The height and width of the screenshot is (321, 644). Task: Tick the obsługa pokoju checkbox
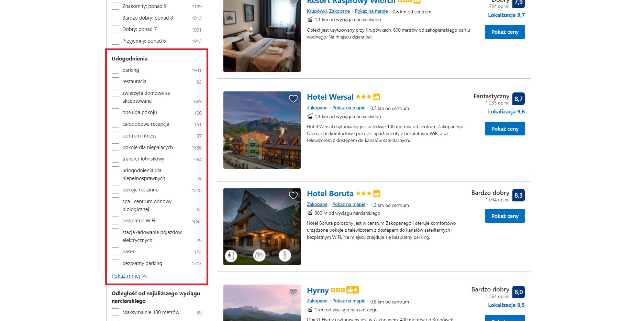(x=115, y=112)
